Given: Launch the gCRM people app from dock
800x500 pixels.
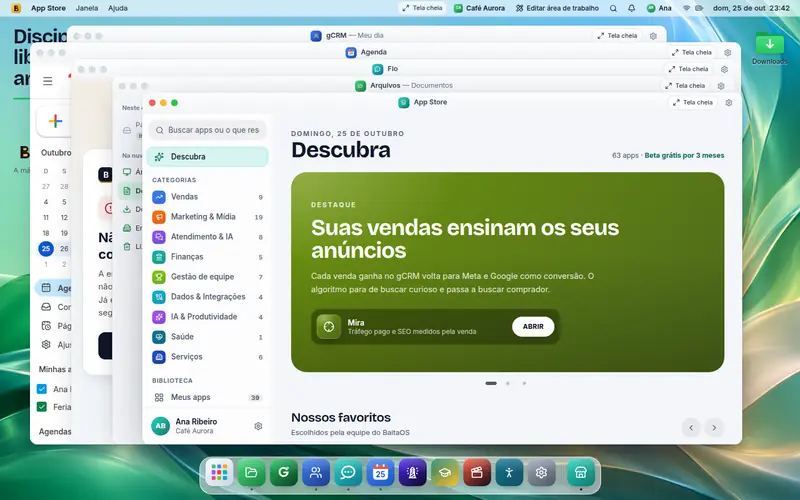Looking at the screenshot, I should pyautogui.click(x=316, y=472).
